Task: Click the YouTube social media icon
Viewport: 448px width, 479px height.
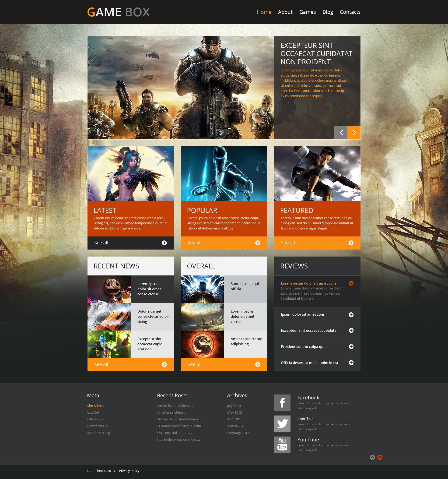Action: pos(282,444)
